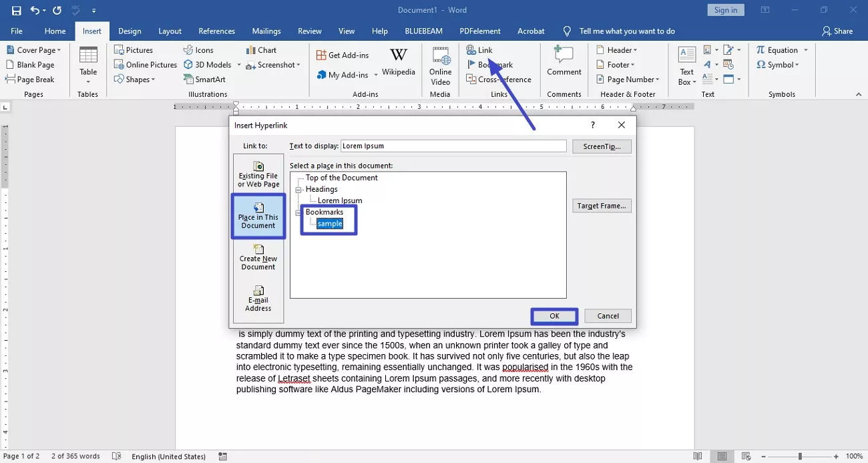Switch to Read Mode view
The height and width of the screenshot is (463, 868).
pyautogui.click(x=698, y=456)
